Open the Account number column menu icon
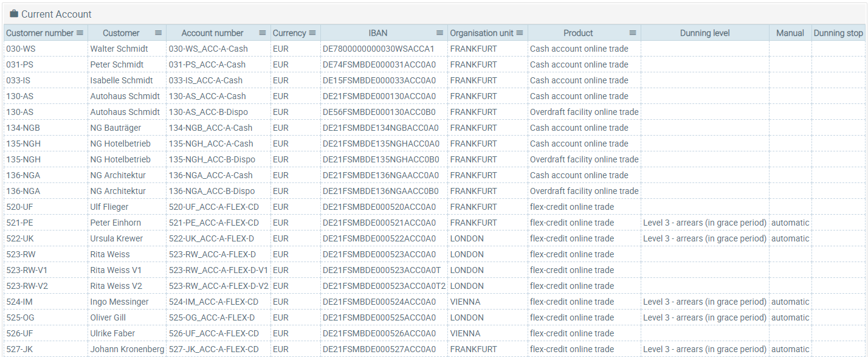 click(263, 33)
